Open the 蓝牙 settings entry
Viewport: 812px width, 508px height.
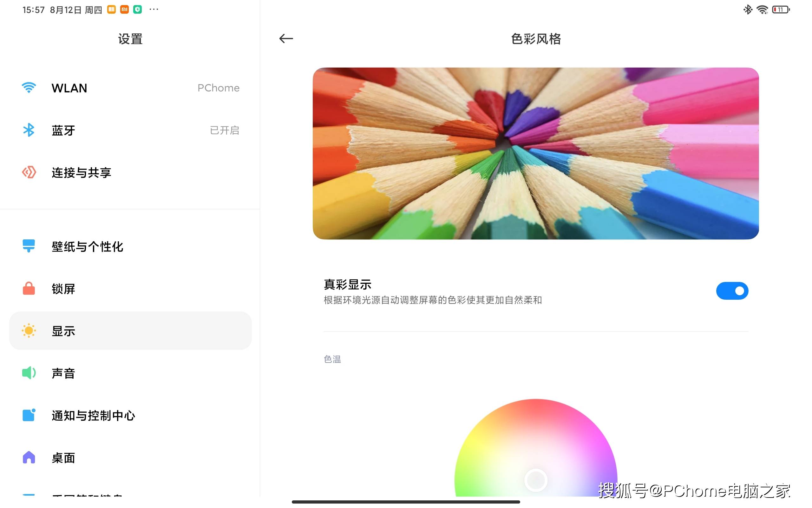tap(130, 130)
